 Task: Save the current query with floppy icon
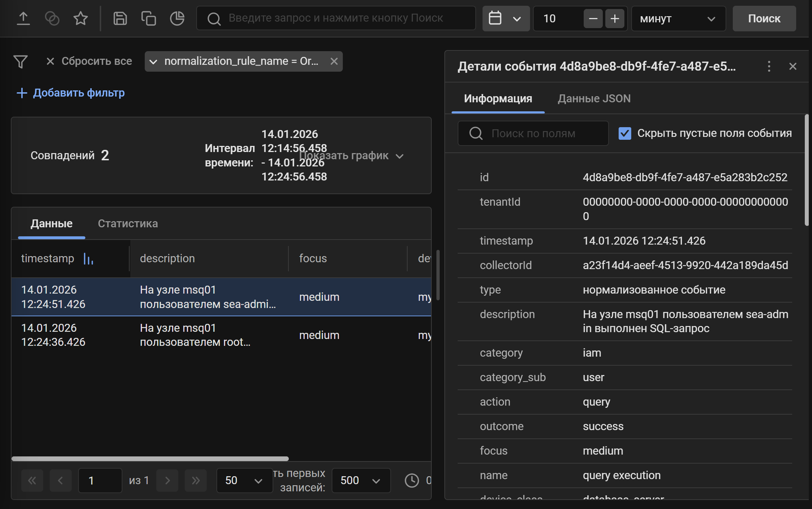(120, 18)
